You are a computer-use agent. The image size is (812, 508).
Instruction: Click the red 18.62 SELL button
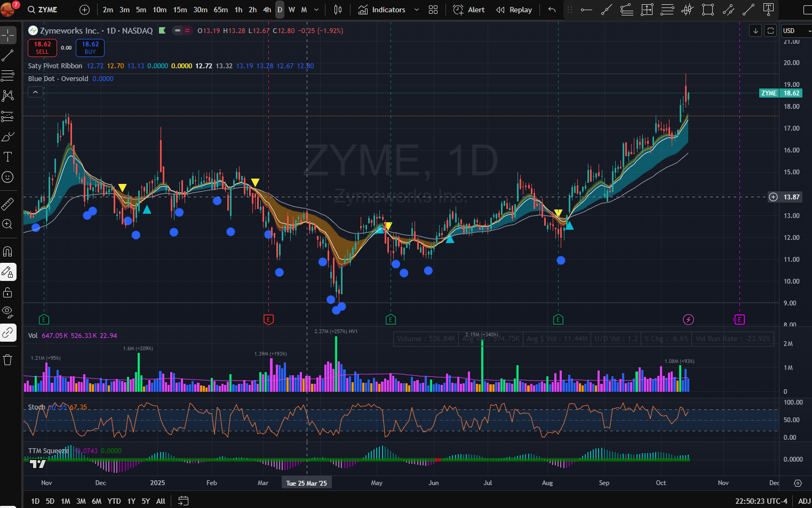(42, 48)
